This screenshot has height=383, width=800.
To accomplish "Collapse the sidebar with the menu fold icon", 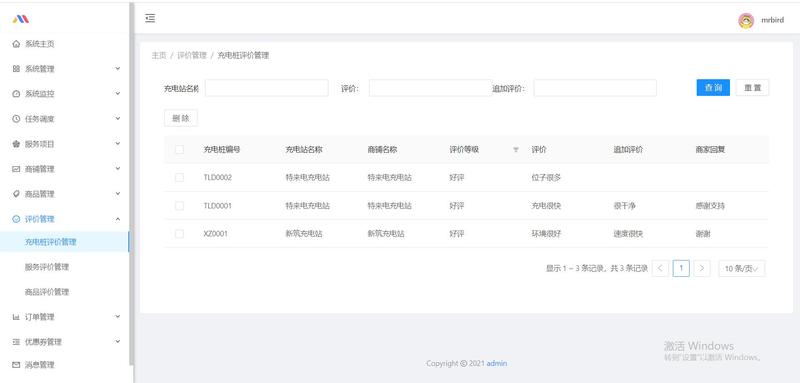I will [150, 18].
